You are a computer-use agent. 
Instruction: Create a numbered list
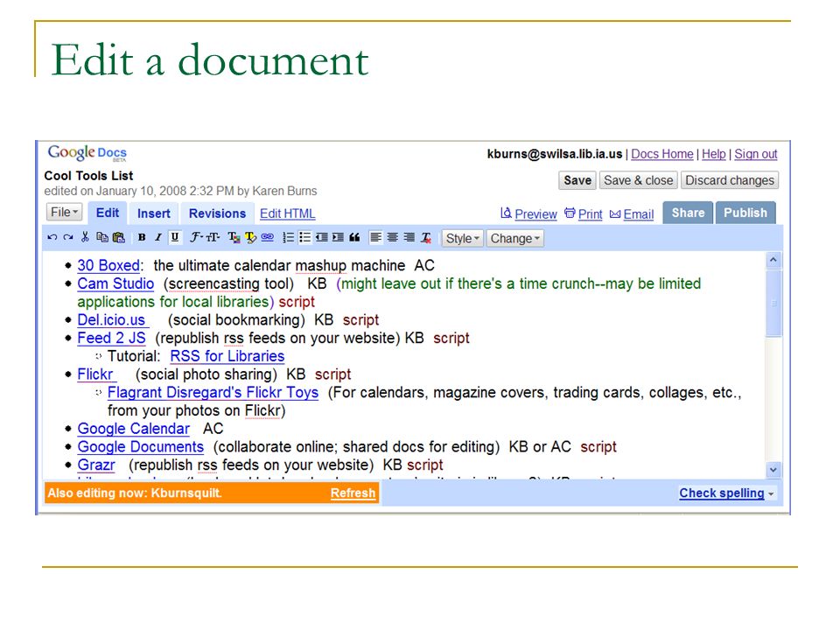288,237
